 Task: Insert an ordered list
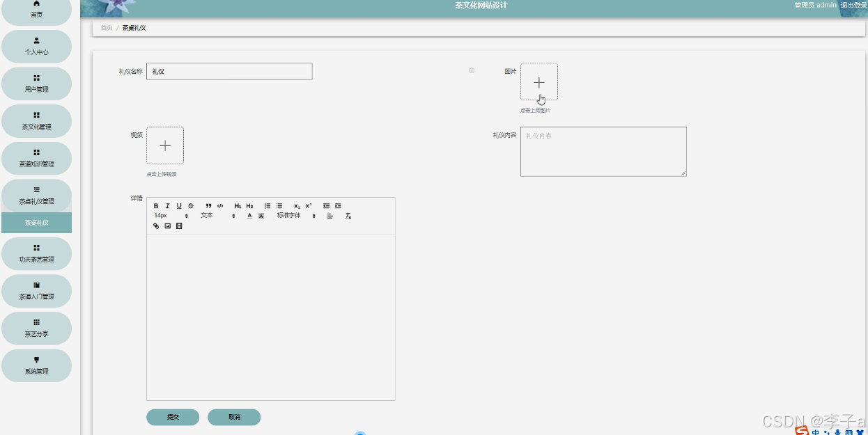268,206
